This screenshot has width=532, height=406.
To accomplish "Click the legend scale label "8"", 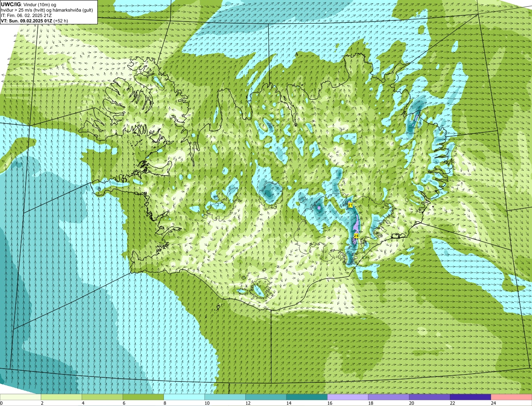I will pos(164,403).
